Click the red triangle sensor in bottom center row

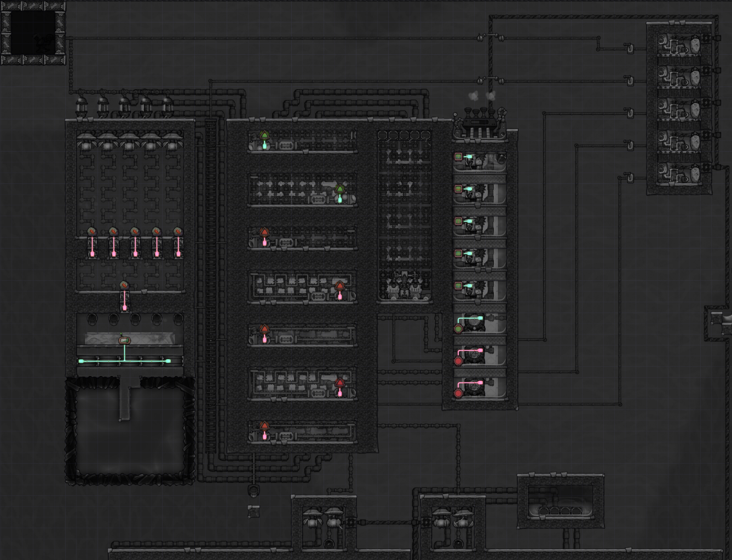[264, 425]
